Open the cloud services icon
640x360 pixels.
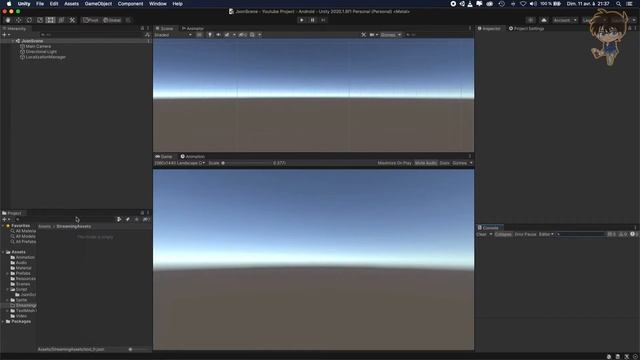click(544, 20)
